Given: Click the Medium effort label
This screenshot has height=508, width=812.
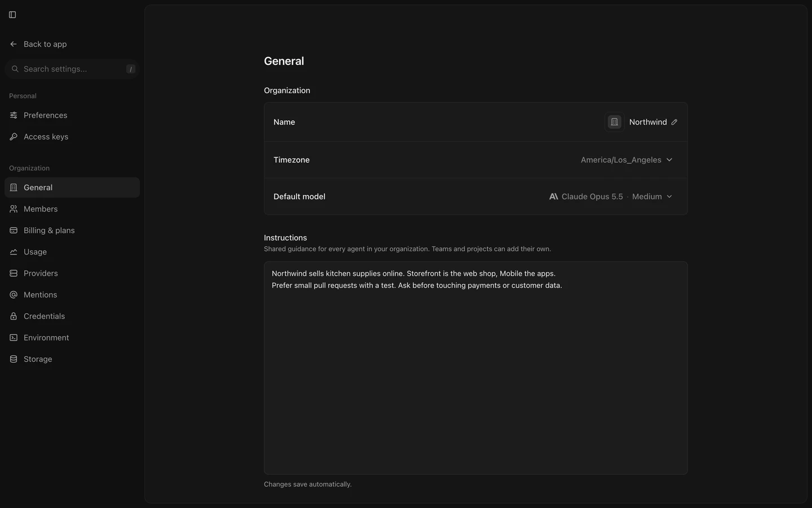Looking at the screenshot, I should (x=647, y=196).
